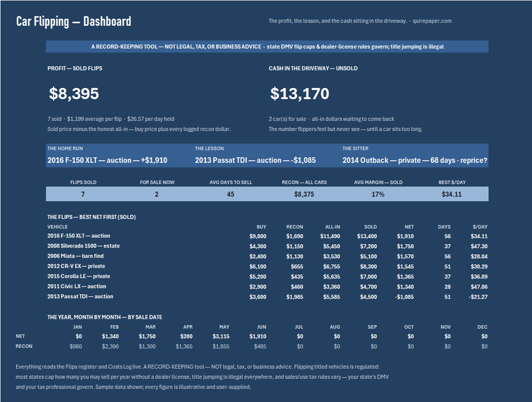The width and height of the screenshot is (532, 402).
Task: Select the record-keeping disclaimer banner
Action: [x=268, y=47]
